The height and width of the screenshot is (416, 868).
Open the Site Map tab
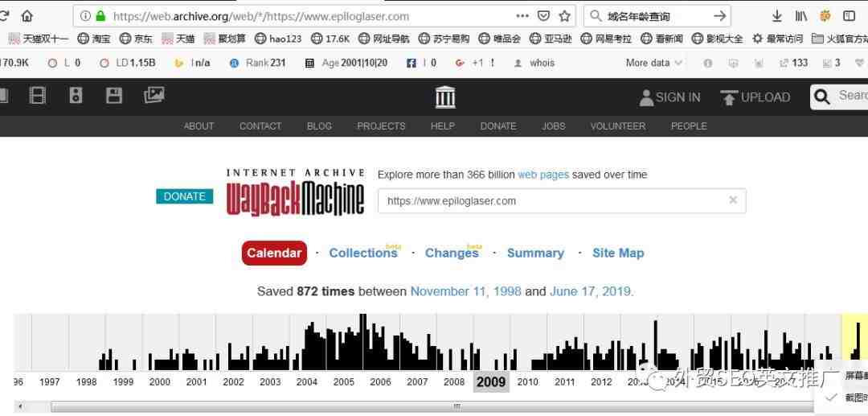618,253
